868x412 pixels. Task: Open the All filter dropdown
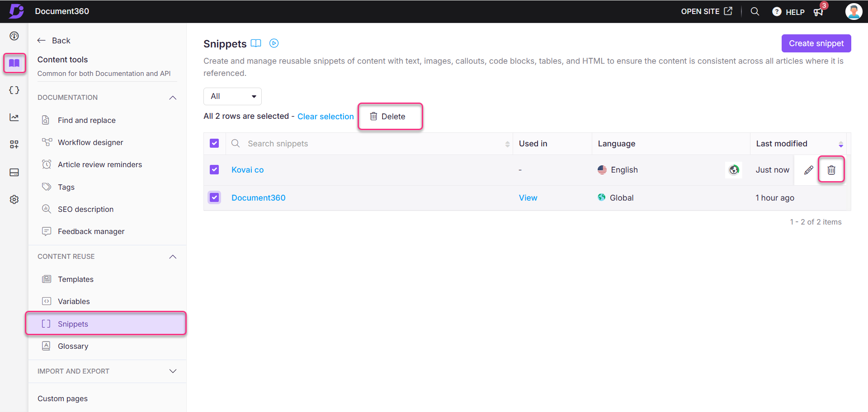(x=232, y=96)
